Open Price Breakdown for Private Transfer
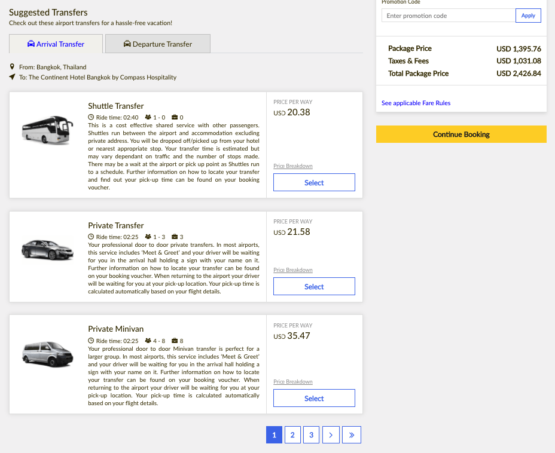 293,270
